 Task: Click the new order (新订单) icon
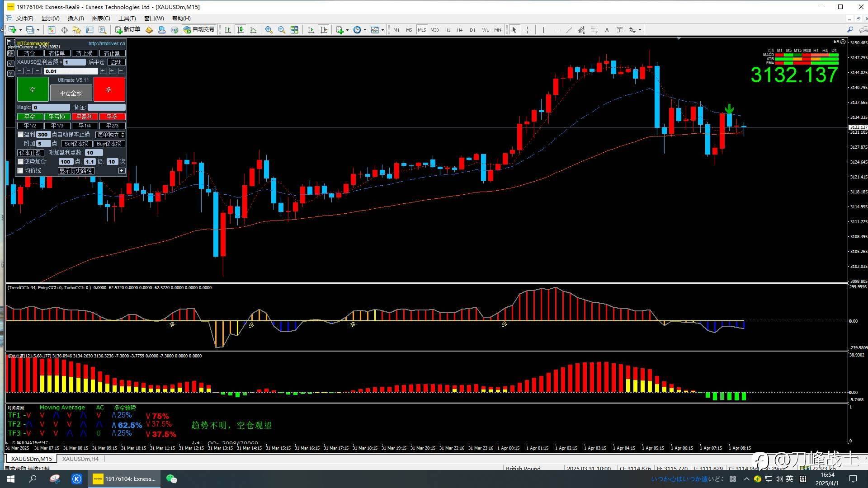128,30
